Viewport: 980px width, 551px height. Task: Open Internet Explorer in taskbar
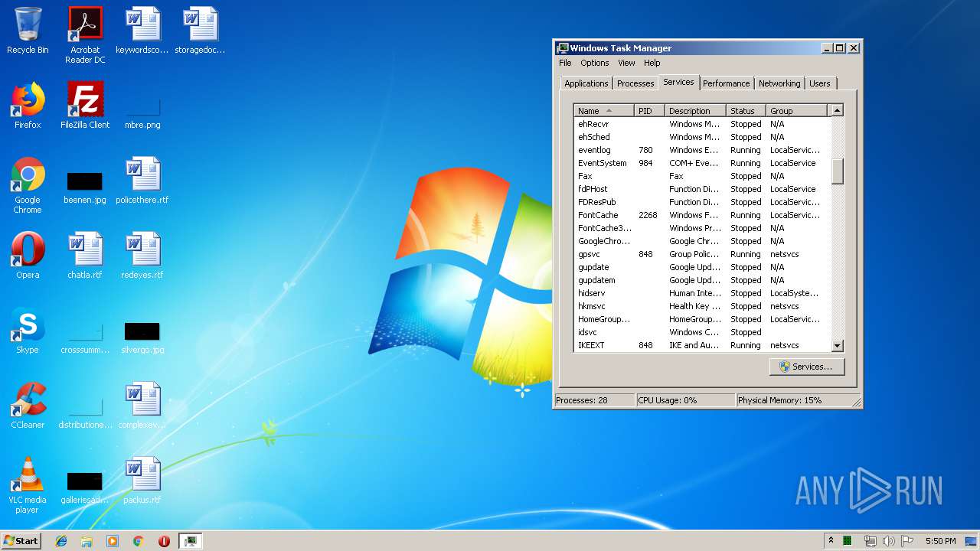(61, 541)
